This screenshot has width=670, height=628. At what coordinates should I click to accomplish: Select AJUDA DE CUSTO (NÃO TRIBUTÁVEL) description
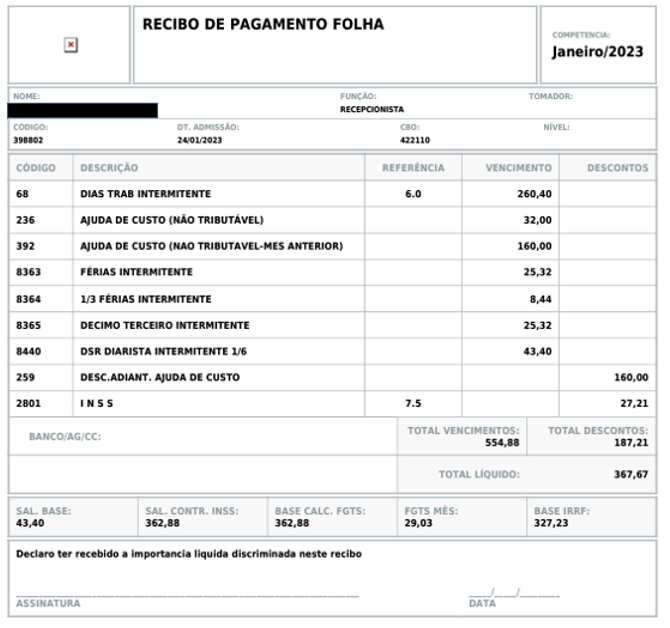(172, 220)
